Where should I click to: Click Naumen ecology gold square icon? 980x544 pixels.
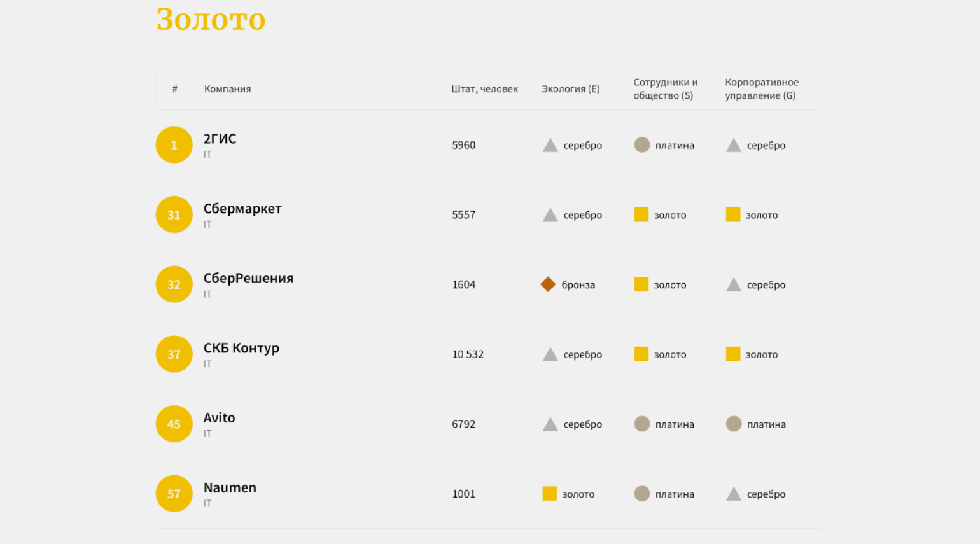(x=549, y=494)
